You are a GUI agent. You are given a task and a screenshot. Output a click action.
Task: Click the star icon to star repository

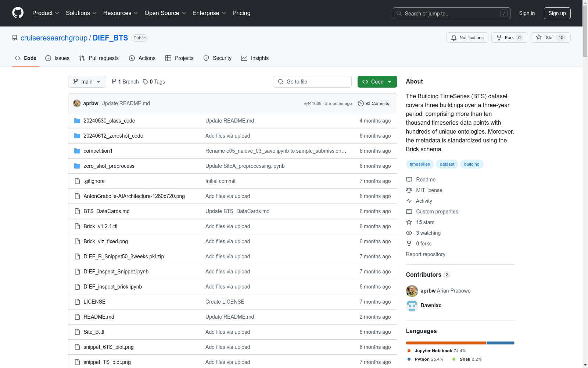539,37
